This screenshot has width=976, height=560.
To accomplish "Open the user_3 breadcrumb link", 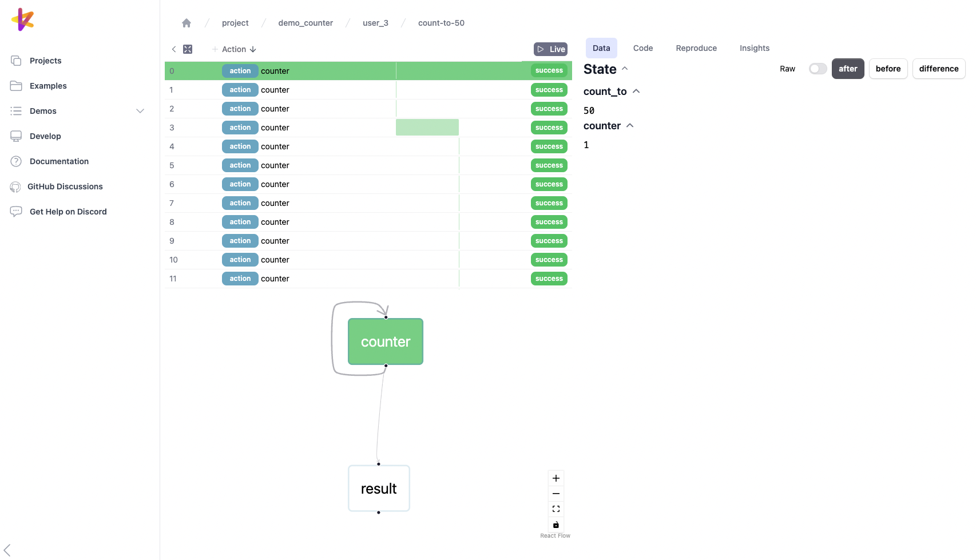I will 375,23.
